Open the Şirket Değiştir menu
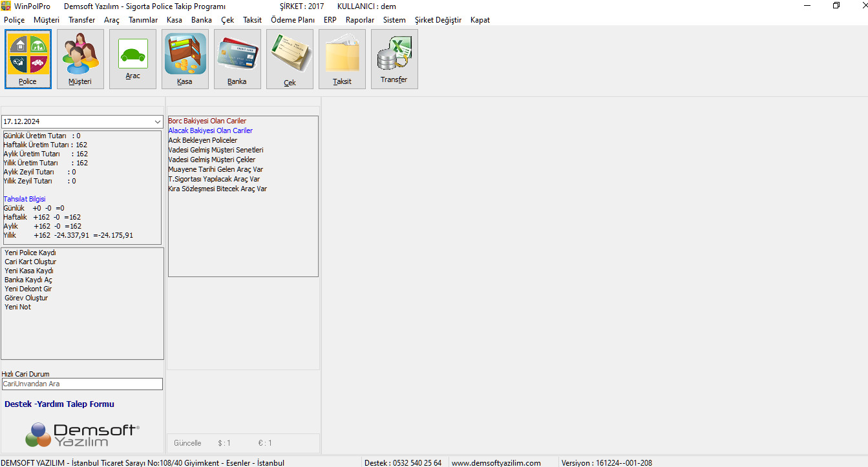This screenshot has height=467, width=868. (x=438, y=20)
